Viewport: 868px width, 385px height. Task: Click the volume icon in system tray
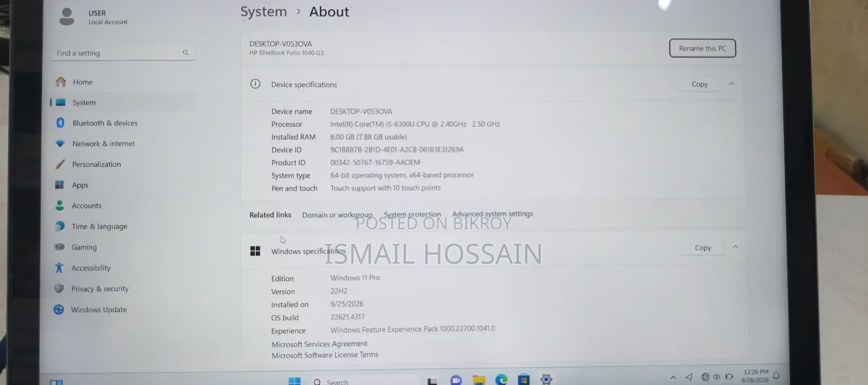tap(717, 377)
